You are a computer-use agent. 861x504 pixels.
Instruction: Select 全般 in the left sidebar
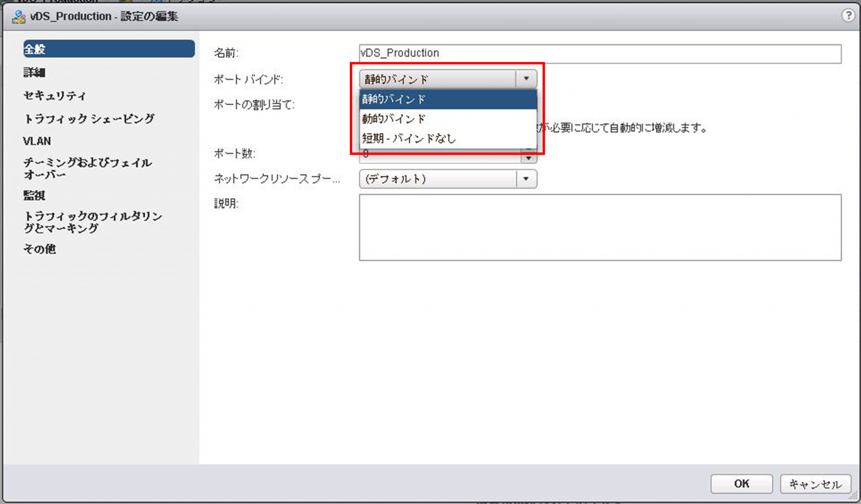109,49
